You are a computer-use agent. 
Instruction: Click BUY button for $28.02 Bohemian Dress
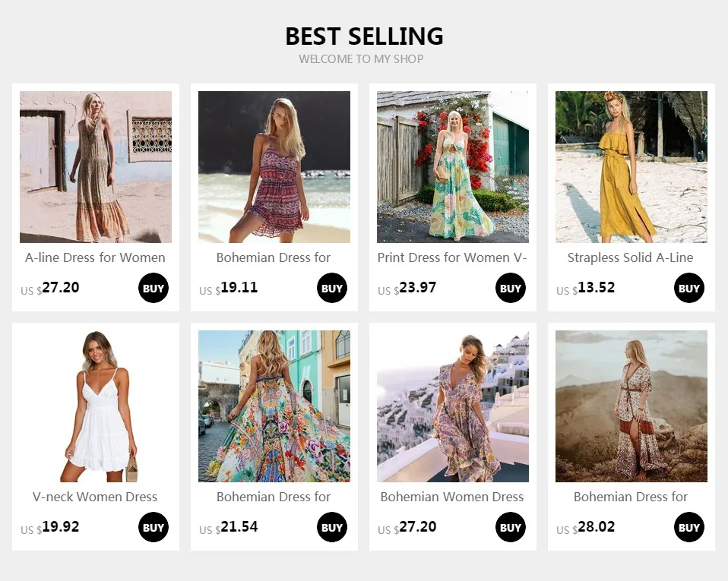coord(689,527)
